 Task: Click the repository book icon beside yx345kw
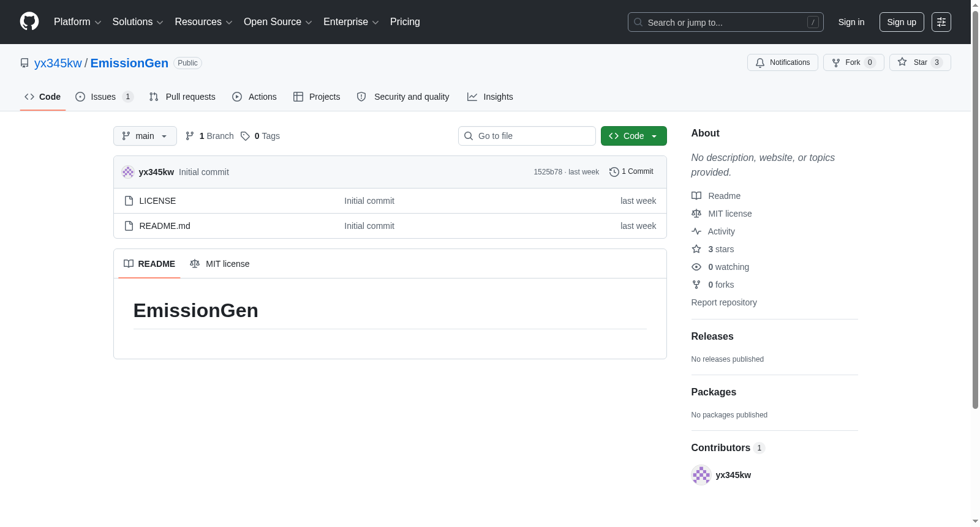(24, 63)
